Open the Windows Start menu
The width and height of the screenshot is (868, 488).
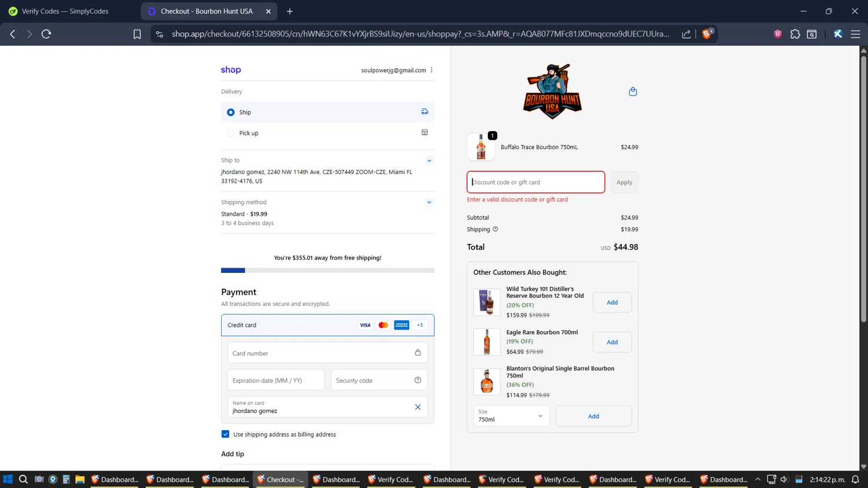pyautogui.click(x=8, y=479)
